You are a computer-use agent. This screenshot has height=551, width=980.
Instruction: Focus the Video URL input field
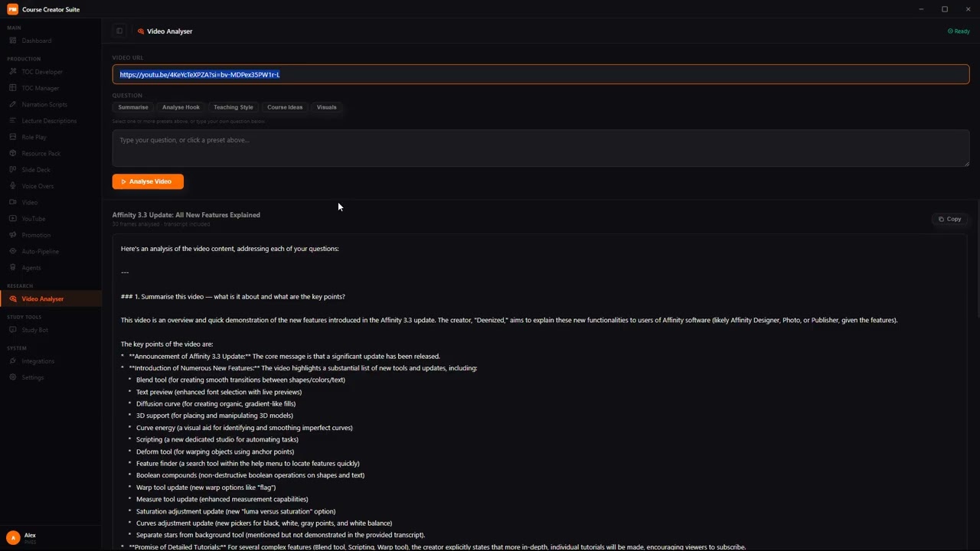click(x=541, y=74)
